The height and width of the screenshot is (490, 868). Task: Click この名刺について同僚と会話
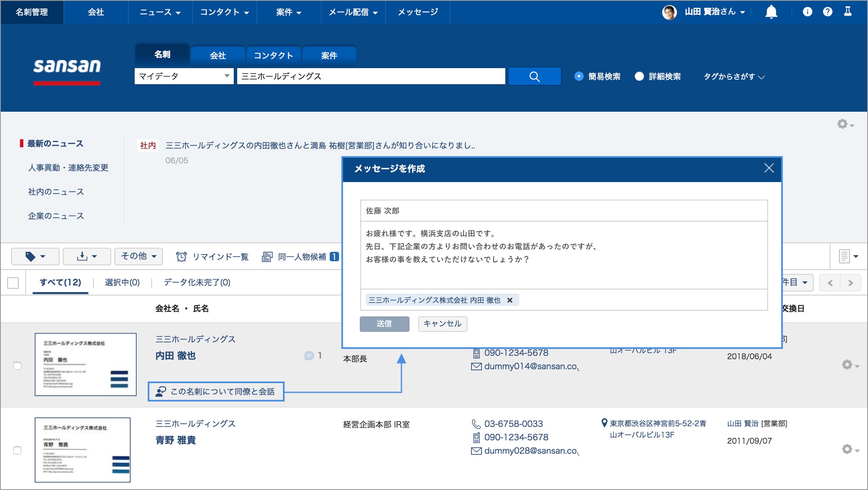[x=216, y=391]
